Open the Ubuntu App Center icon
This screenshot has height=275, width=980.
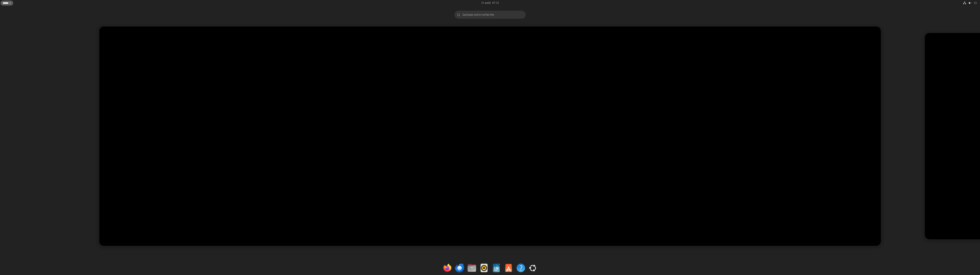(508, 268)
